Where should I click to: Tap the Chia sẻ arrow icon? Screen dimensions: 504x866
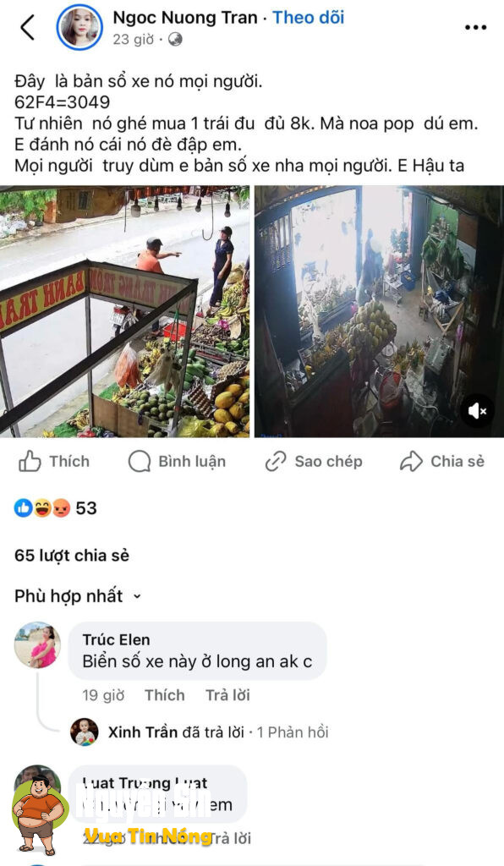[x=411, y=461]
